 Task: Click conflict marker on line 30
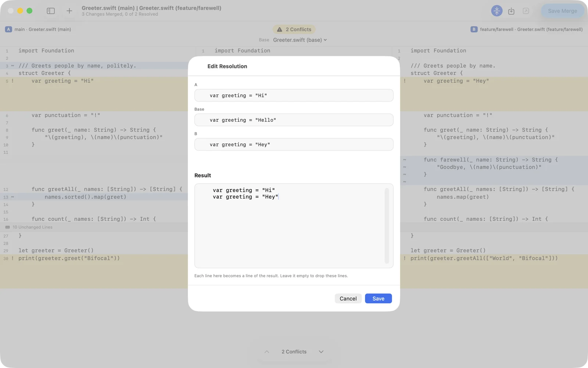[x=12, y=258]
